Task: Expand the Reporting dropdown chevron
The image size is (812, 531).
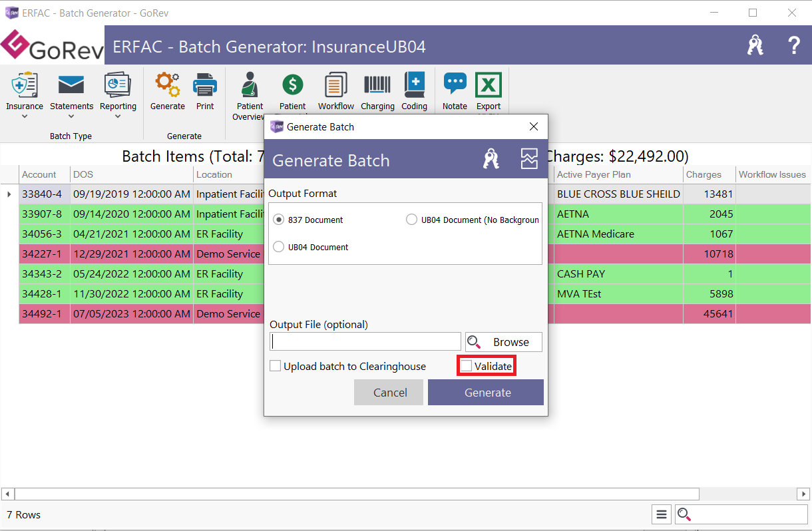Action: click(118, 116)
